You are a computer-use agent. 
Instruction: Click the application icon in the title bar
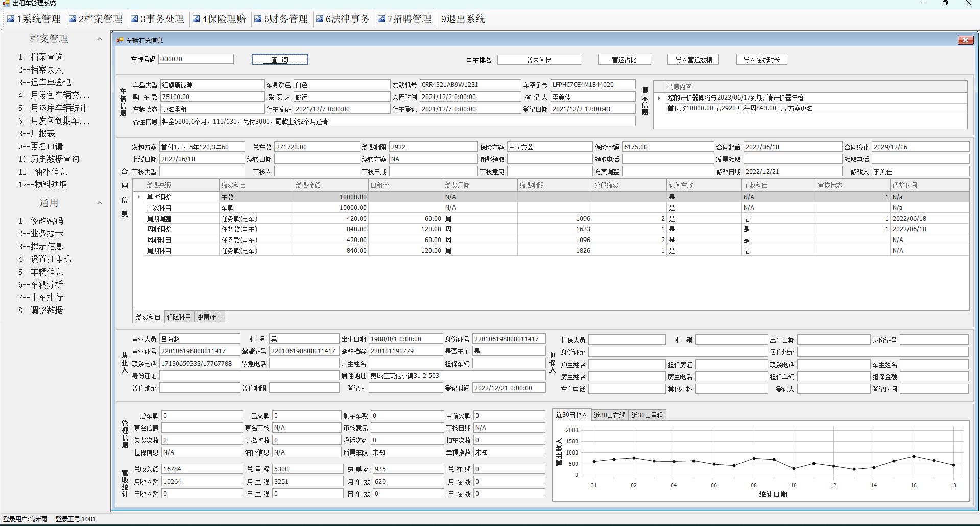6,3
